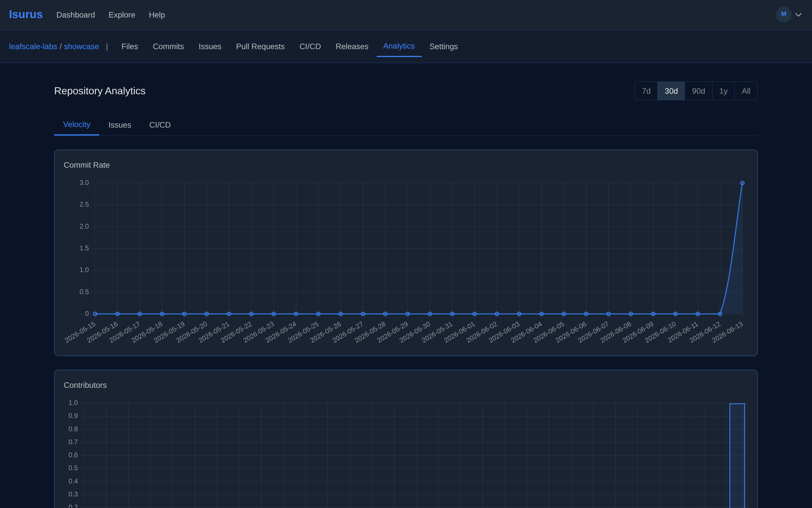Select the Analytics tab

coord(399,46)
